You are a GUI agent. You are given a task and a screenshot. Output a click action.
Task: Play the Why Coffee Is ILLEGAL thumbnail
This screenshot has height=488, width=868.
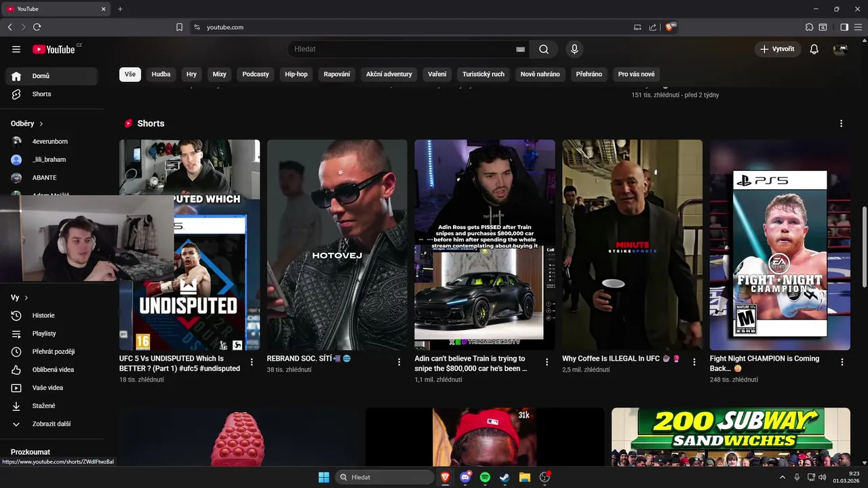tap(632, 245)
